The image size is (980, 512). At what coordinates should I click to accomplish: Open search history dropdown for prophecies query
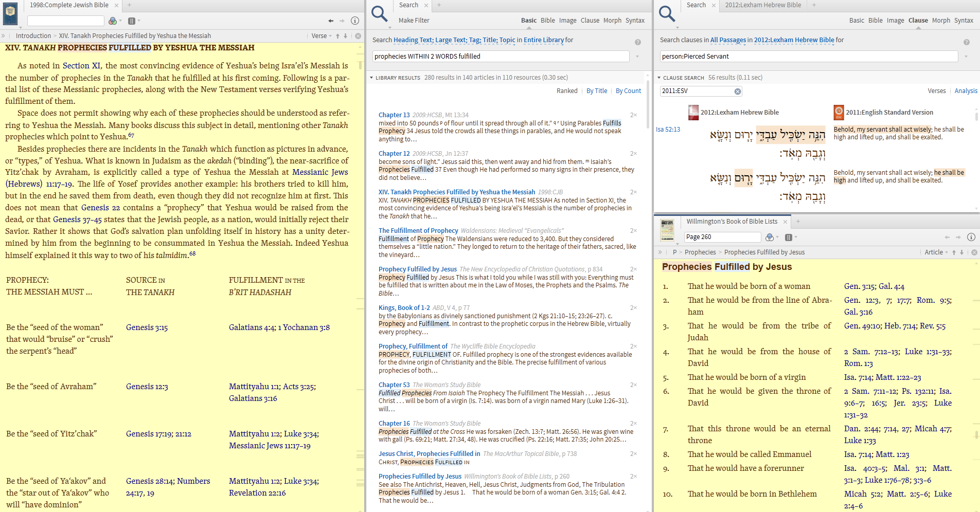pos(637,57)
